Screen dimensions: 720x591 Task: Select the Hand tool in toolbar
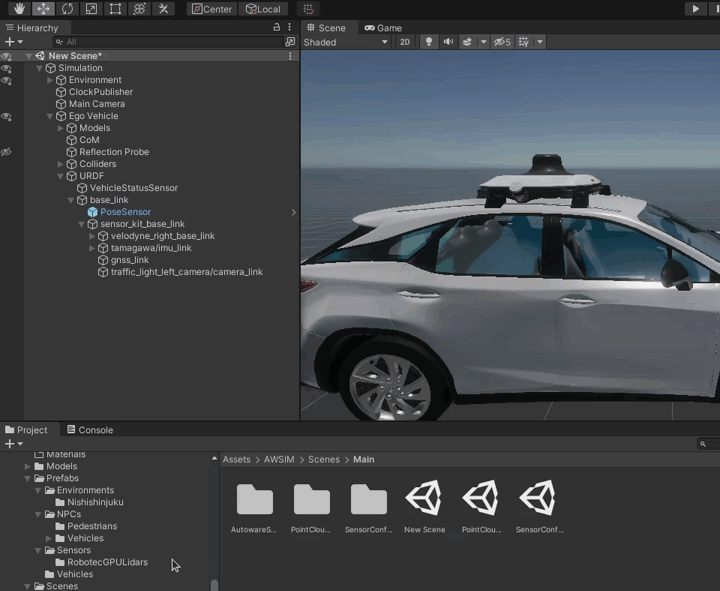tap(19, 9)
